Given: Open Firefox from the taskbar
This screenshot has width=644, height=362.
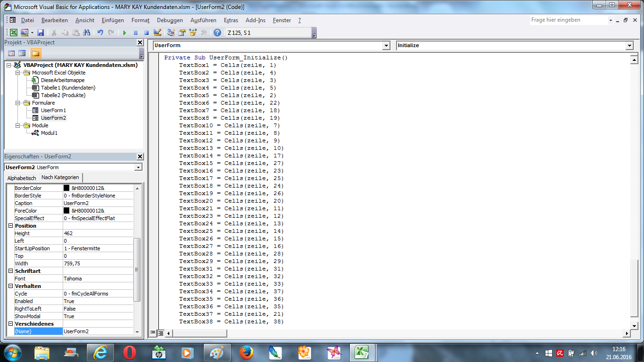Looking at the screenshot, I should (246, 353).
